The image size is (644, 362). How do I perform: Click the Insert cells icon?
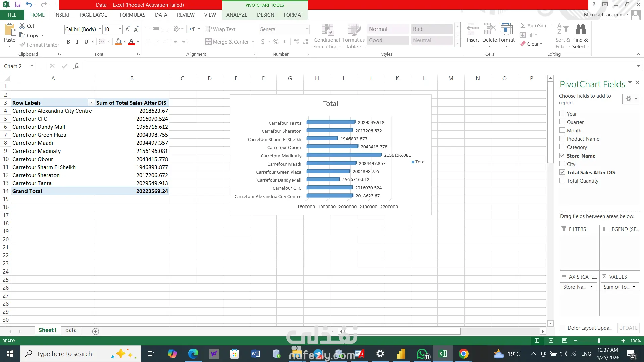473,29
